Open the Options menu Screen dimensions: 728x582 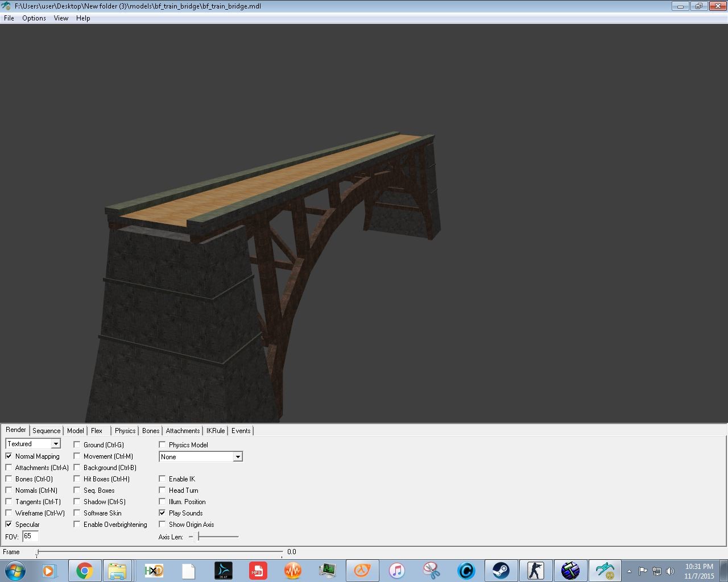click(34, 18)
